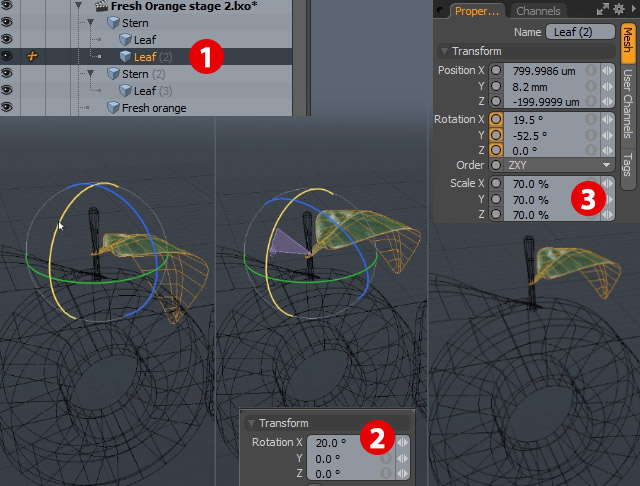Toggle the keyframe circle for Position Z
Viewport: 640px width, 486px height.
pyautogui.click(x=496, y=101)
